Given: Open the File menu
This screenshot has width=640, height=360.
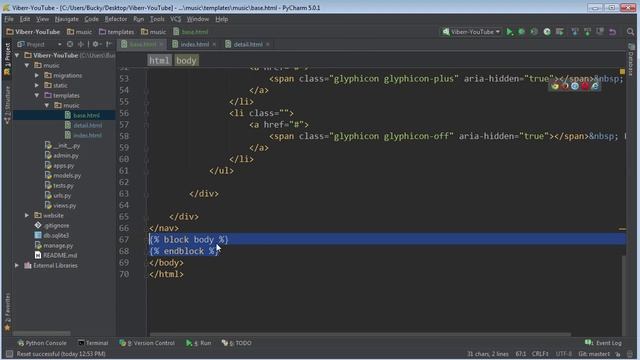Looking at the screenshot, I should [9, 19].
